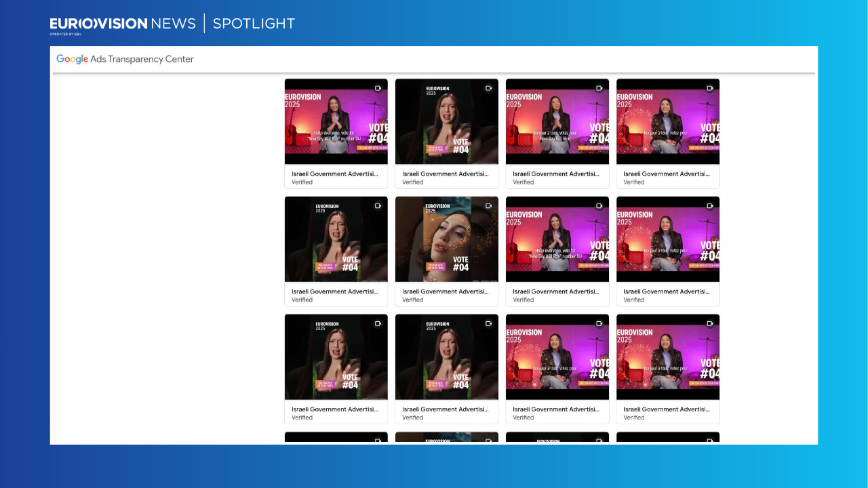
Task: Click 'Verified' label on first row, fourth card
Action: tap(634, 182)
